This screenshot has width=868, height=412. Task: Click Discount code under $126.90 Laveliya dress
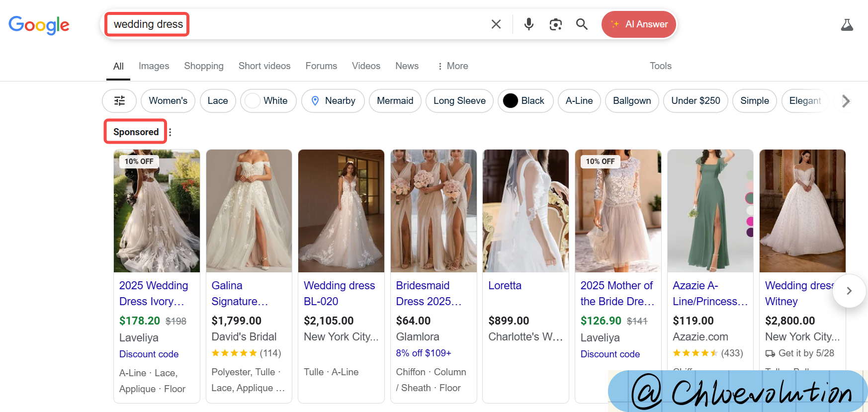pos(610,354)
